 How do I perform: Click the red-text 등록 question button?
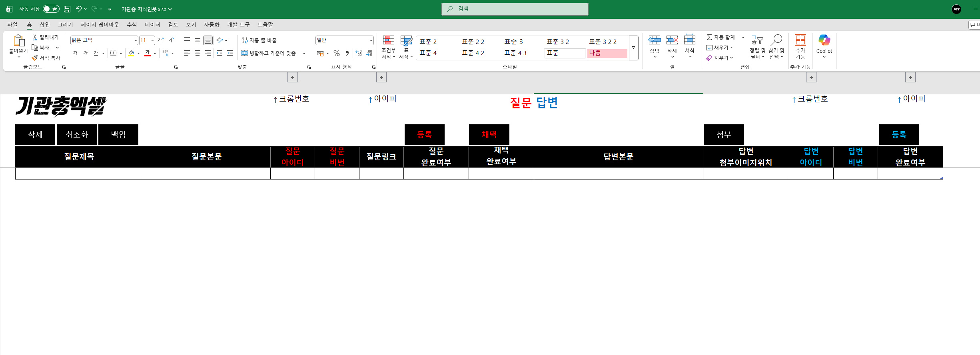click(x=425, y=135)
